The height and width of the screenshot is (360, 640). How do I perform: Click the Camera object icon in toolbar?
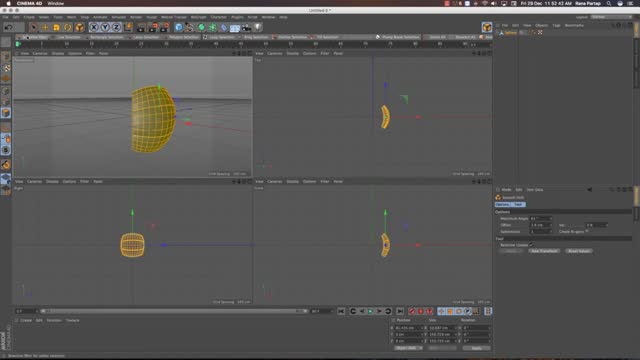[246, 27]
